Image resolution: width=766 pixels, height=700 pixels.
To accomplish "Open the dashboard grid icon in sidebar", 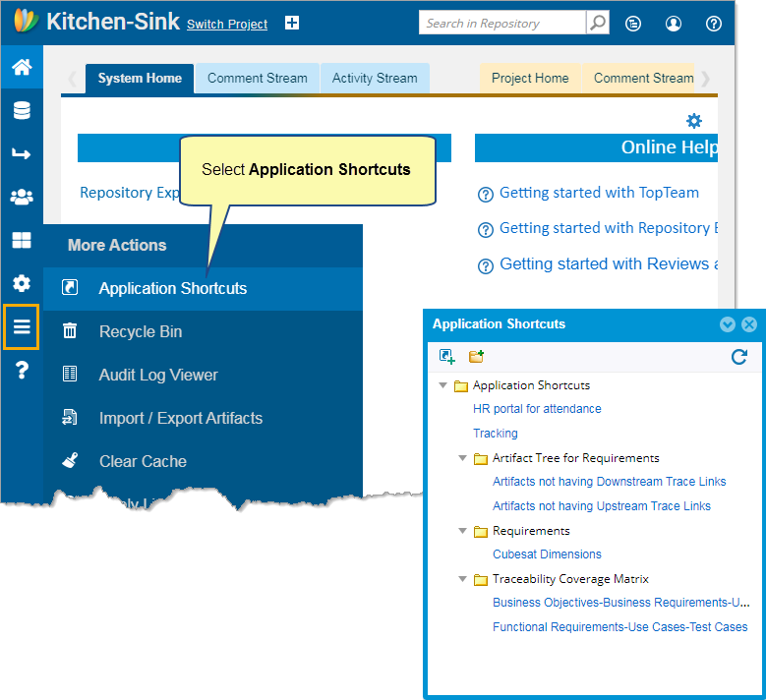I will click(22, 240).
